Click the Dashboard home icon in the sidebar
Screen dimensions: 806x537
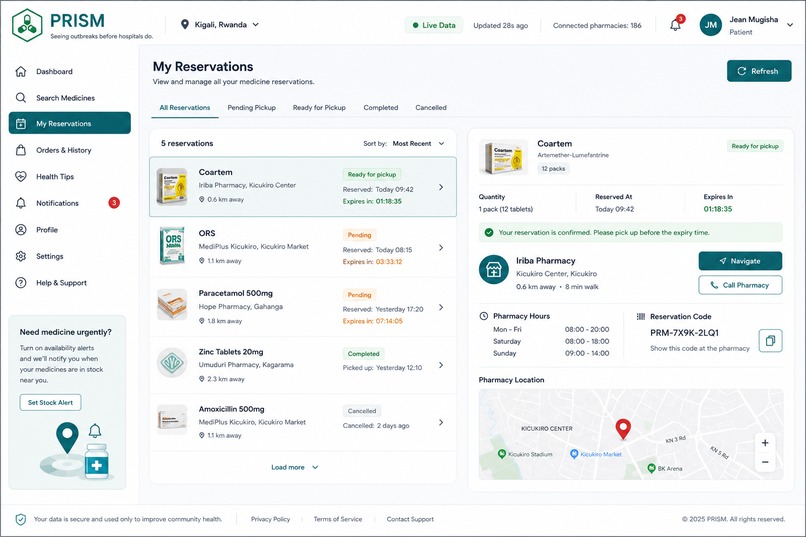pyautogui.click(x=21, y=71)
